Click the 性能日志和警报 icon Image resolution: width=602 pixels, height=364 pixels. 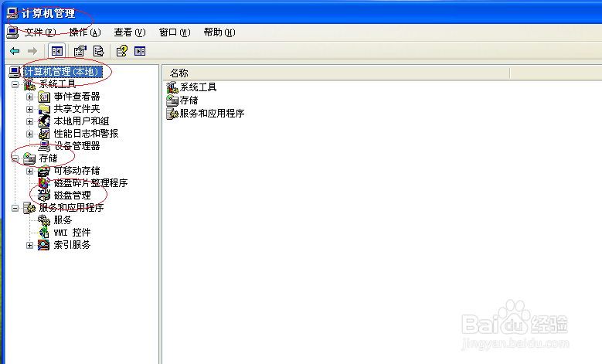(x=44, y=134)
